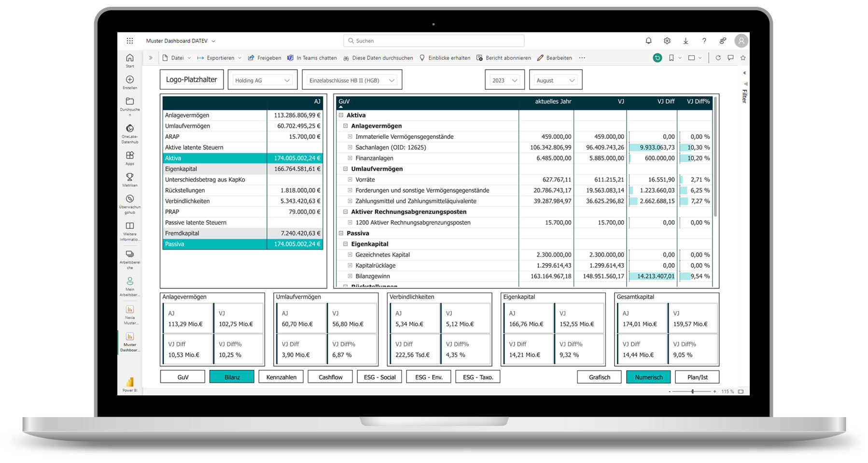Open the Holding AG company dropdown
This screenshot has height=463, width=868.
click(x=262, y=80)
